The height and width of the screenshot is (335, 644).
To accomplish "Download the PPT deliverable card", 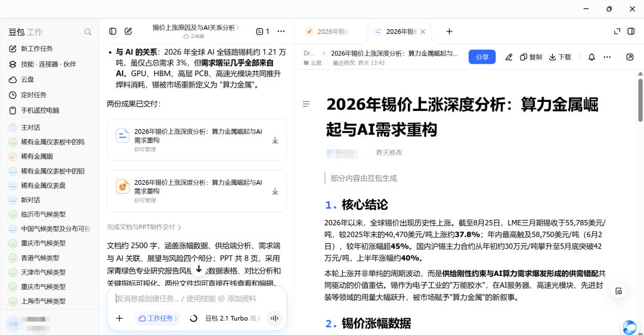I will pos(275,191).
